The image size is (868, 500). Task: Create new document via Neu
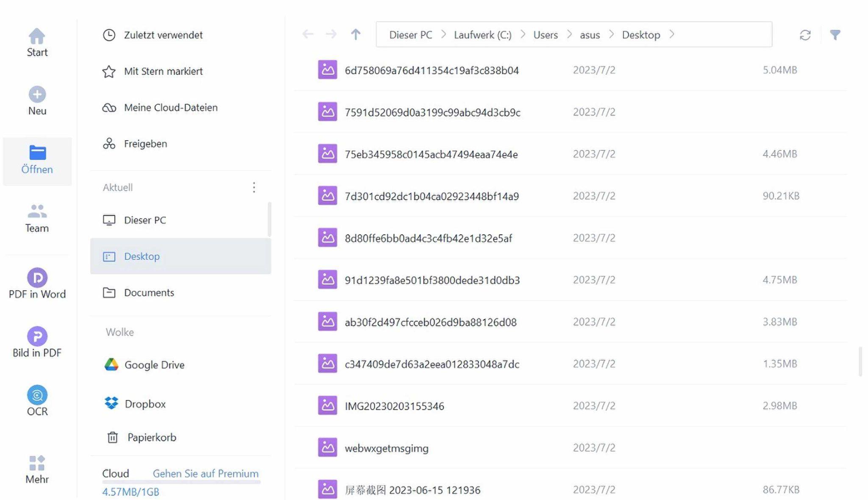(37, 100)
